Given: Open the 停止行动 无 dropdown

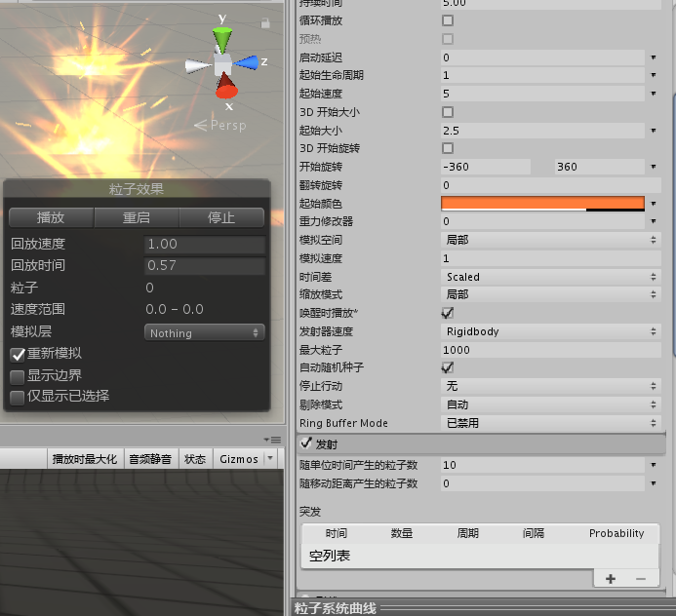Looking at the screenshot, I should [x=550, y=386].
